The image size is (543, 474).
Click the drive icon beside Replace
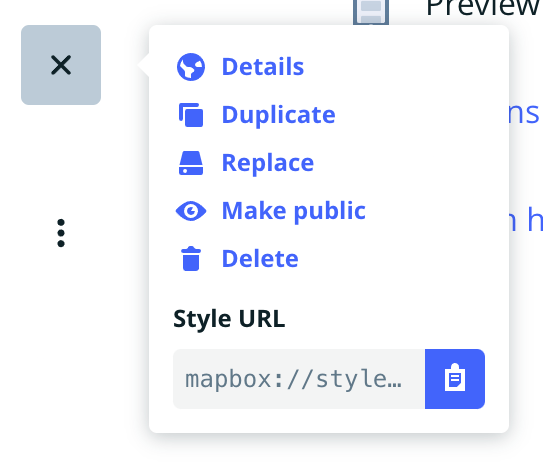(191, 163)
